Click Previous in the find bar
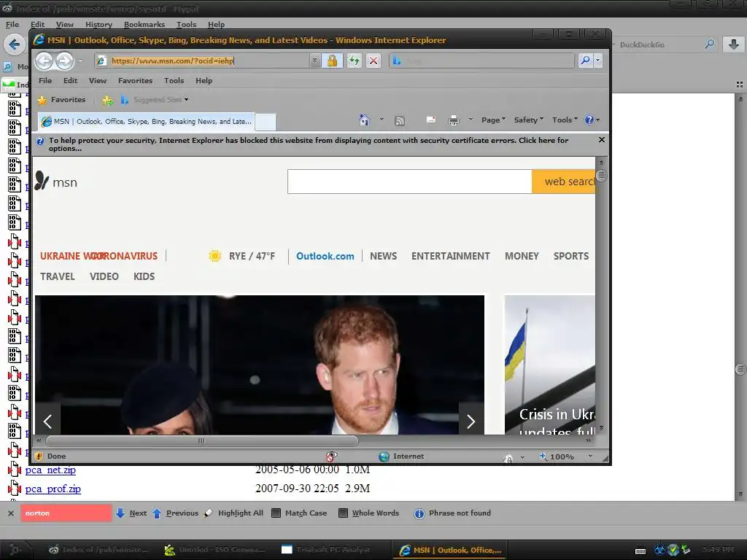This screenshot has width=747, height=560. click(175, 513)
